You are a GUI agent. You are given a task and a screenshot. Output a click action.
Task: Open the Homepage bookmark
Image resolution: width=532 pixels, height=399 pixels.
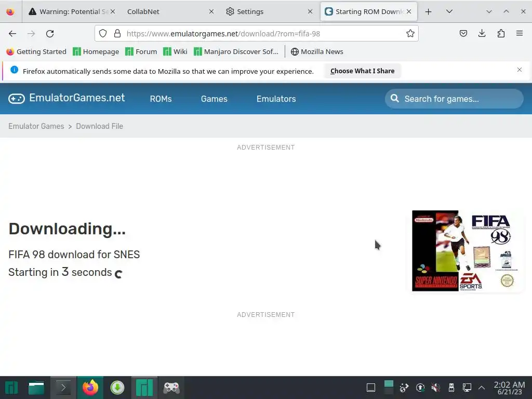(x=96, y=51)
